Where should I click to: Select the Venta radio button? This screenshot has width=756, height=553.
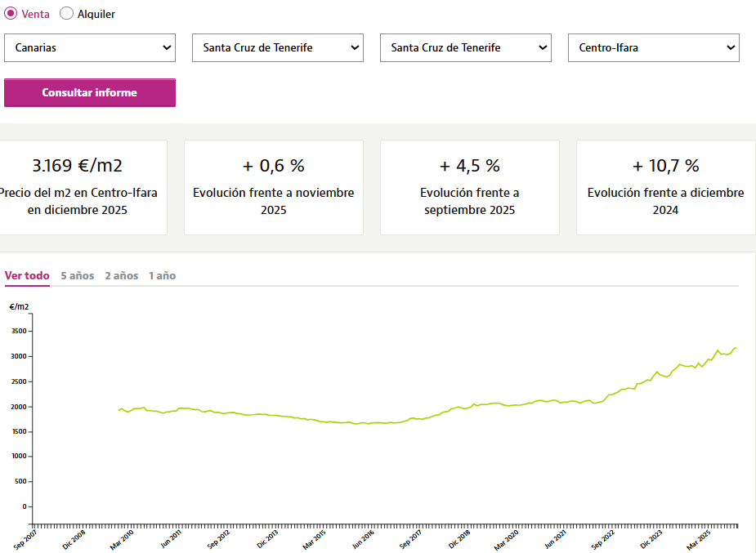coord(11,14)
